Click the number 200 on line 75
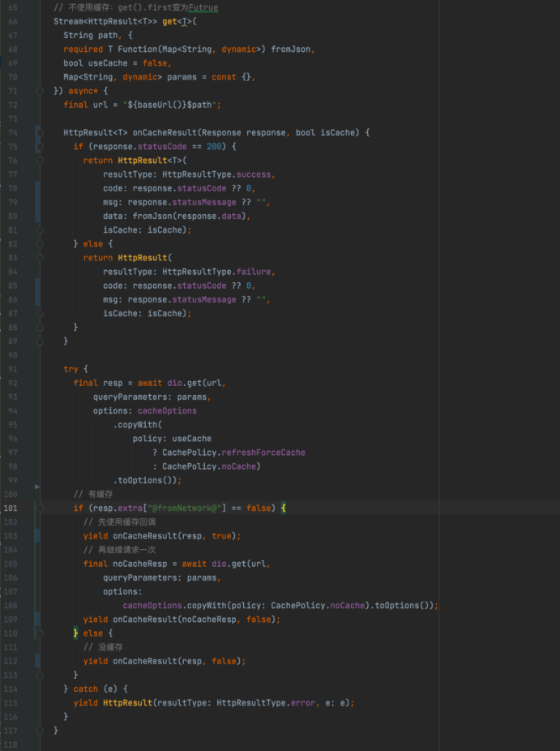 coord(214,147)
